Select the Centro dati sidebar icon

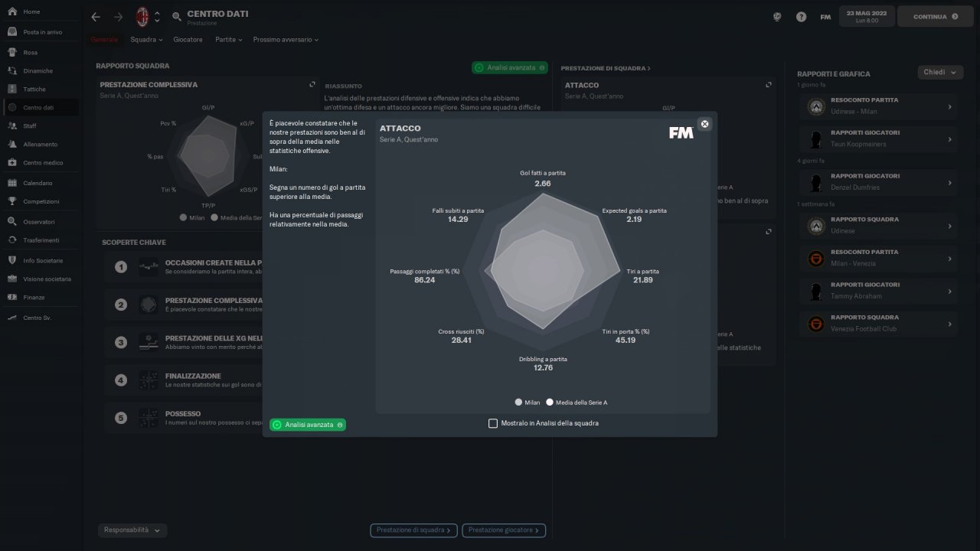(x=12, y=108)
